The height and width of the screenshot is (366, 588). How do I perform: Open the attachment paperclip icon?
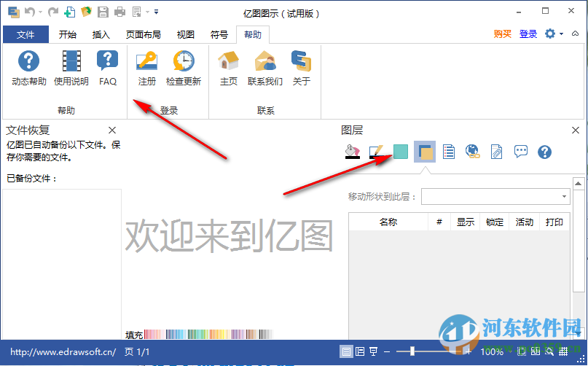tap(496, 152)
